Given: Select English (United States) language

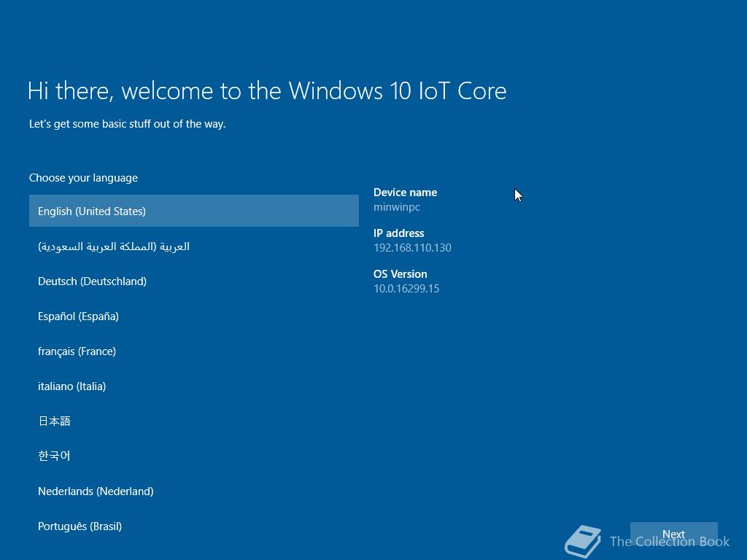Looking at the screenshot, I should tap(193, 211).
